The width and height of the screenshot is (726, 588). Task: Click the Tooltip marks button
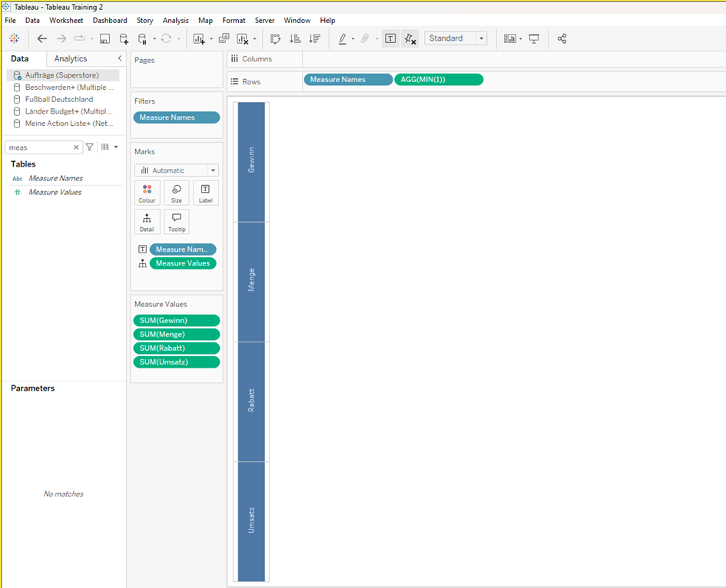(176, 222)
